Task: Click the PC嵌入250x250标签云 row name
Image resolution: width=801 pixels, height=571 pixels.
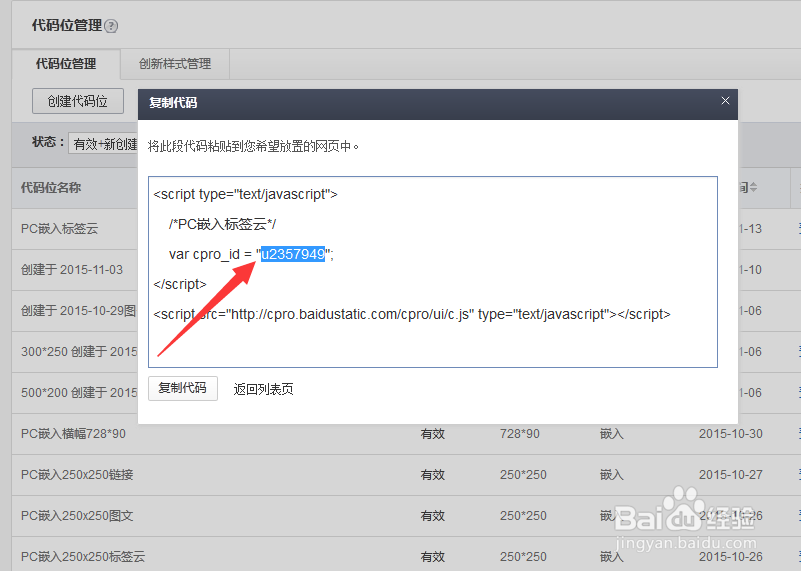Action: (x=83, y=556)
